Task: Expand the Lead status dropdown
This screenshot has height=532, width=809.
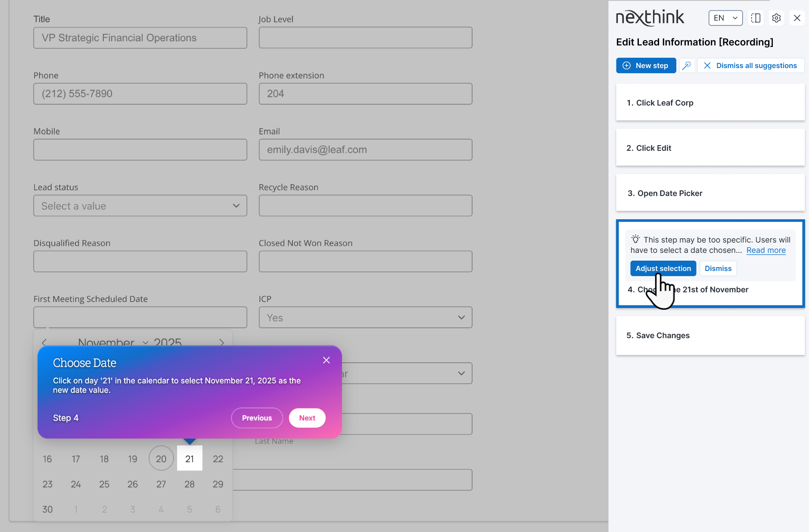Action: (140, 206)
